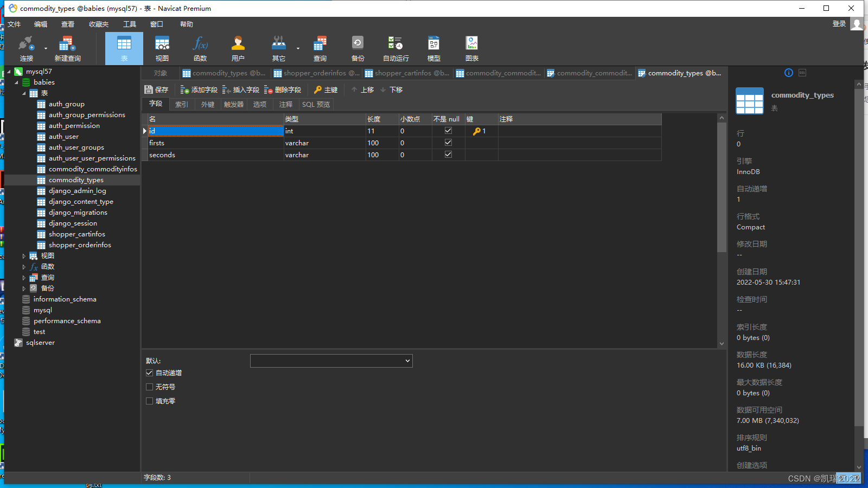Click the Save (保存) button
Screen dimensions: 868x488
coord(157,89)
